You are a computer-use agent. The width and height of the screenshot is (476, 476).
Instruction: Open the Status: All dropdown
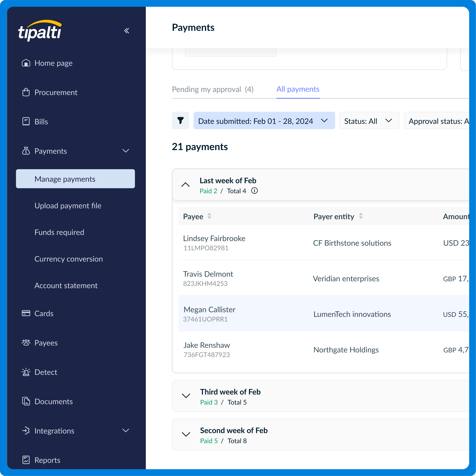point(369,121)
